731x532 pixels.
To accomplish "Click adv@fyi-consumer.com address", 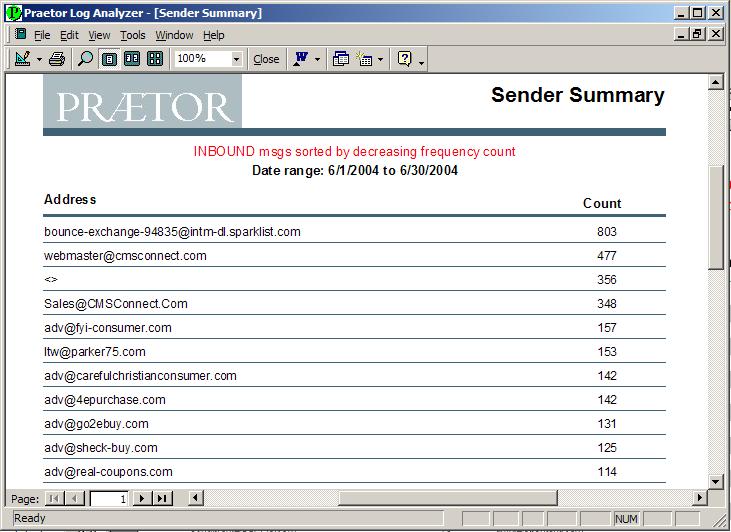I will tap(108, 328).
